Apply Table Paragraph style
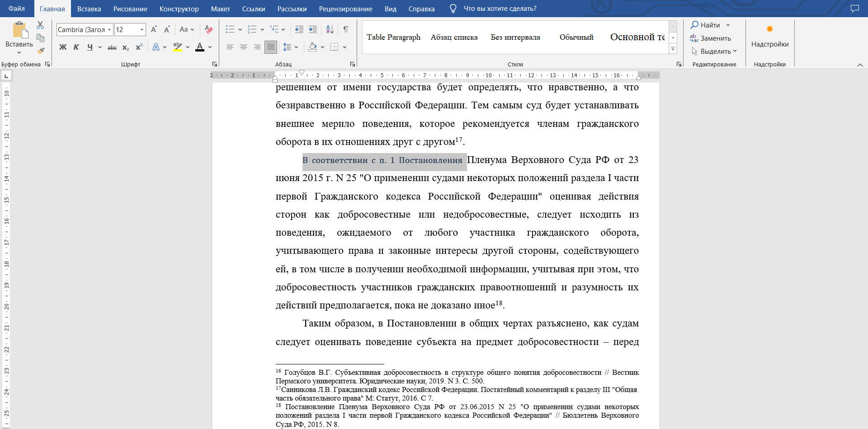 393,37
